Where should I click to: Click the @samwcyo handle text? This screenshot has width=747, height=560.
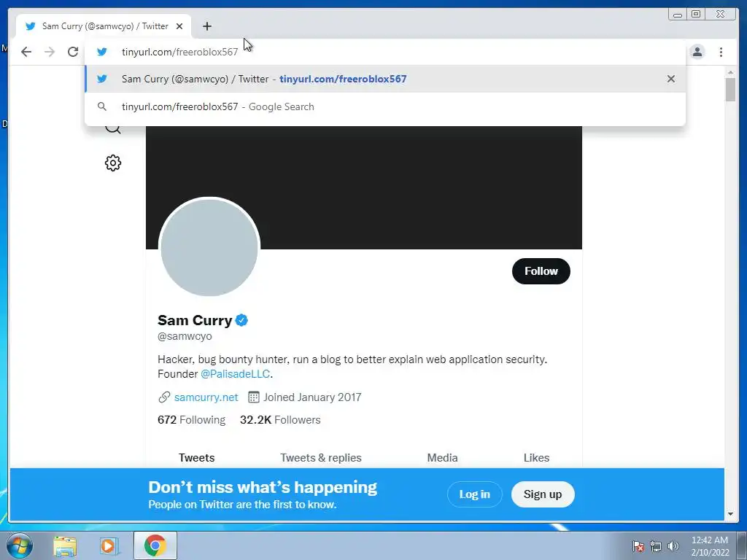click(185, 336)
